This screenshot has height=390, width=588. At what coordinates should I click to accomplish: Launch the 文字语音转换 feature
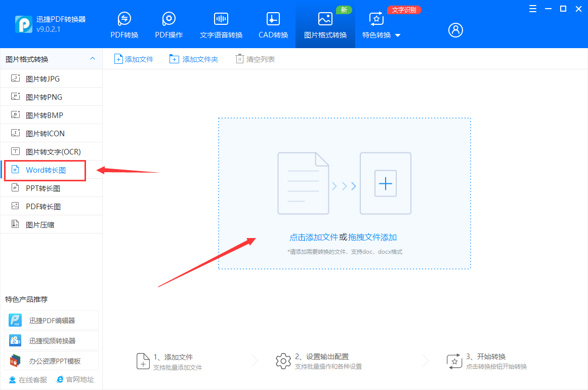point(221,24)
